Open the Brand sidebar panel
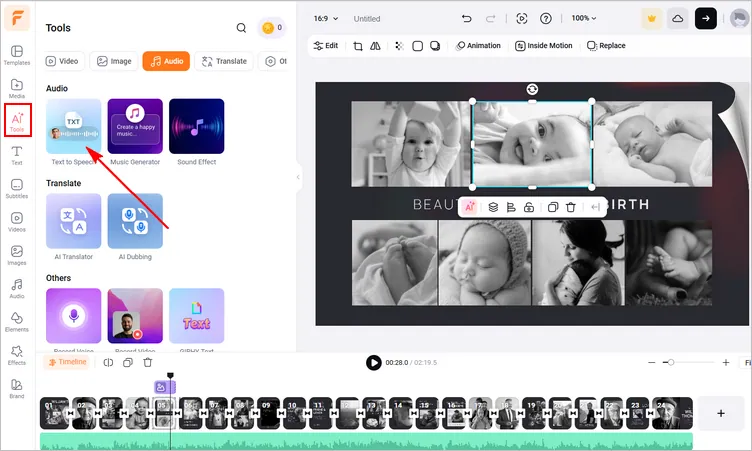 [17, 389]
